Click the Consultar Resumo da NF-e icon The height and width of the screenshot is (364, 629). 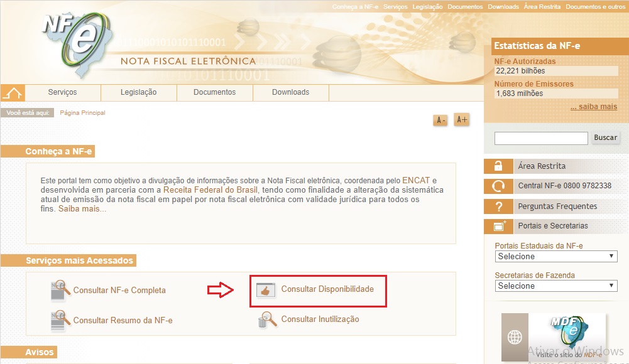tap(61, 320)
